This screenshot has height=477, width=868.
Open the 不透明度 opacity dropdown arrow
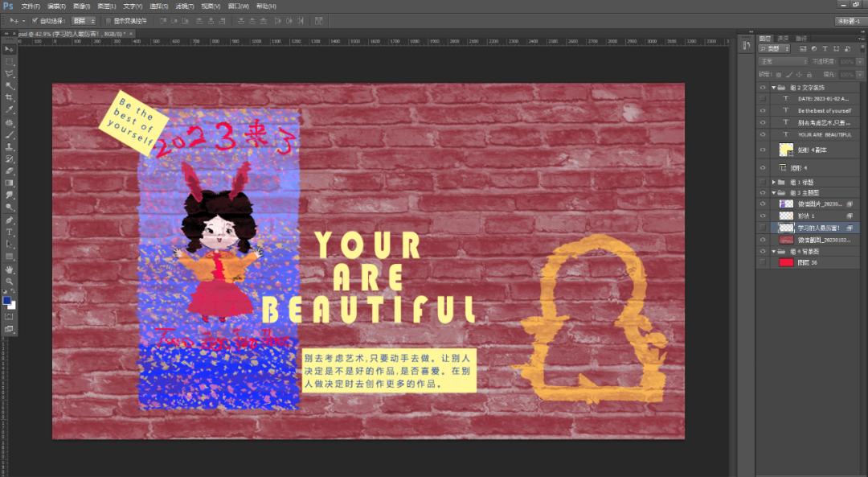[860, 61]
